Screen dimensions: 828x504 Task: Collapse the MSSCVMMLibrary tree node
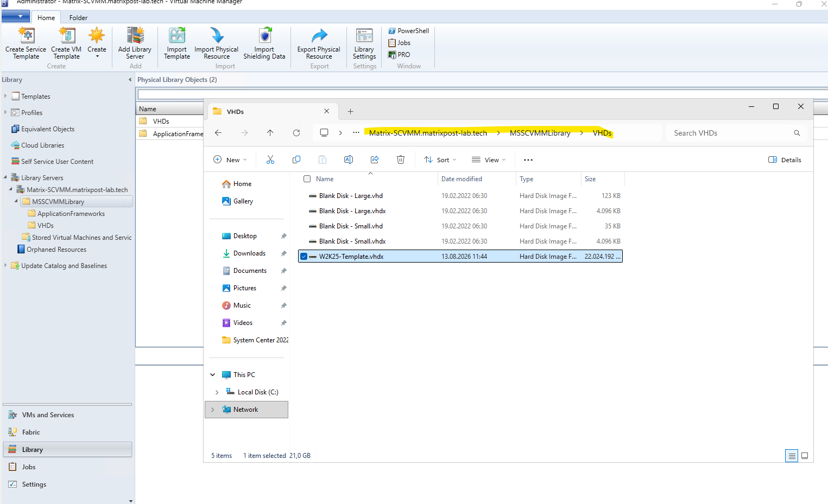coord(16,201)
